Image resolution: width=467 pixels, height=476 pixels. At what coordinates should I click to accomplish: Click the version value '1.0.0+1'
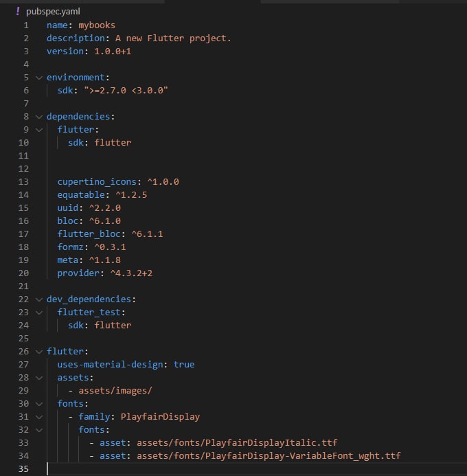113,52
